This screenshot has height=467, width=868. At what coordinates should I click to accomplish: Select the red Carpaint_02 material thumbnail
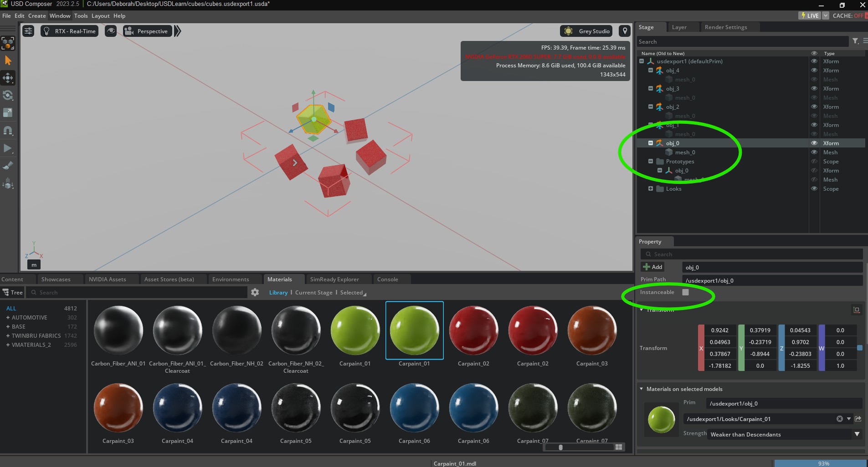tap(473, 330)
